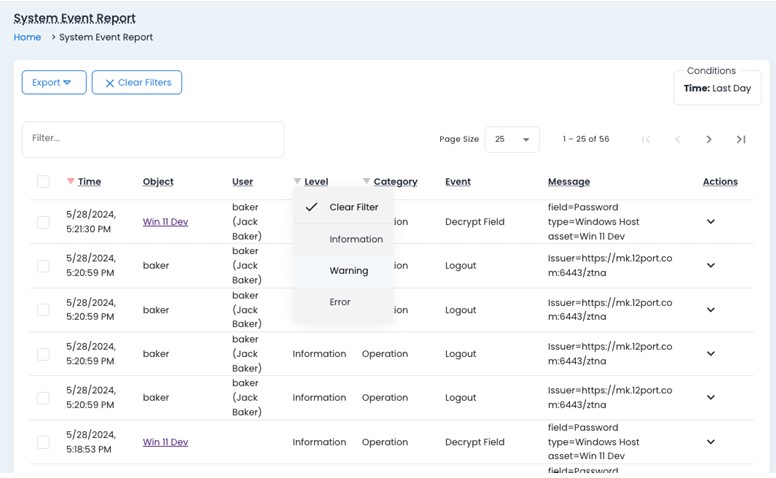
Task: Expand actions for the first event row
Action: click(x=711, y=222)
